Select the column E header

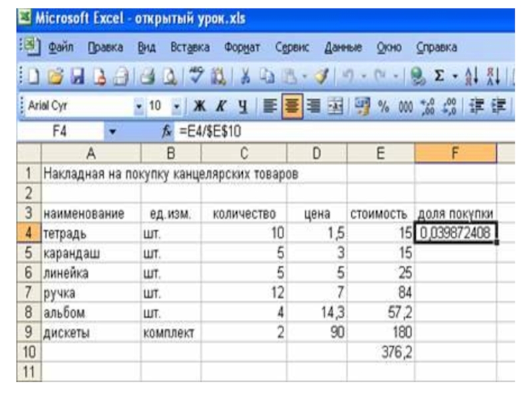coord(380,154)
